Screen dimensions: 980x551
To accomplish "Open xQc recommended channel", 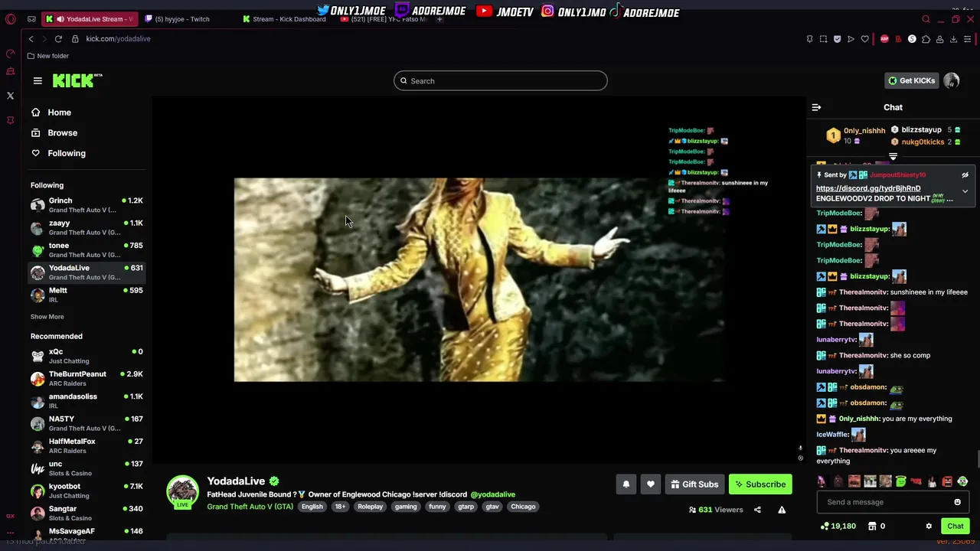I will [x=87, y=356].
